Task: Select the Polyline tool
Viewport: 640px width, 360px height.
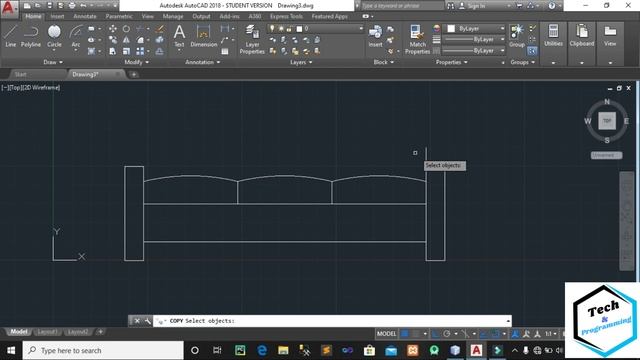Action: pos(31,36)
